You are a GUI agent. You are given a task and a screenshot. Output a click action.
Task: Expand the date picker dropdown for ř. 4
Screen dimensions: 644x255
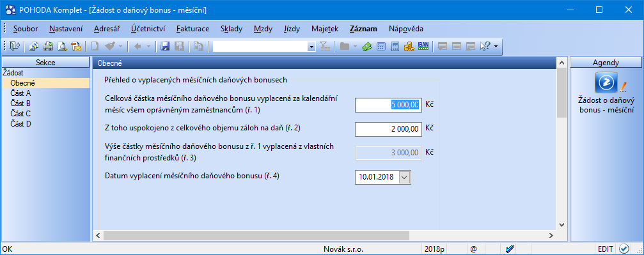tap(404, 177)
